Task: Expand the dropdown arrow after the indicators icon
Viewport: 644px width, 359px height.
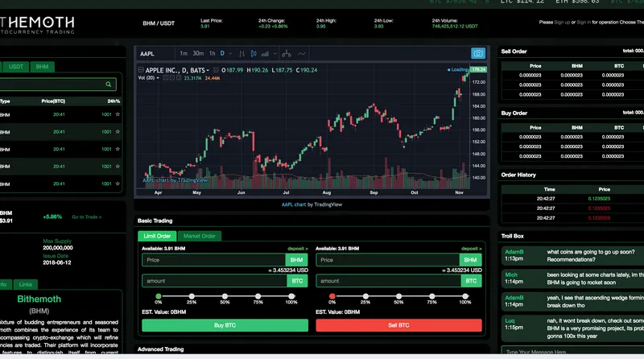Action: coord(275,54)
